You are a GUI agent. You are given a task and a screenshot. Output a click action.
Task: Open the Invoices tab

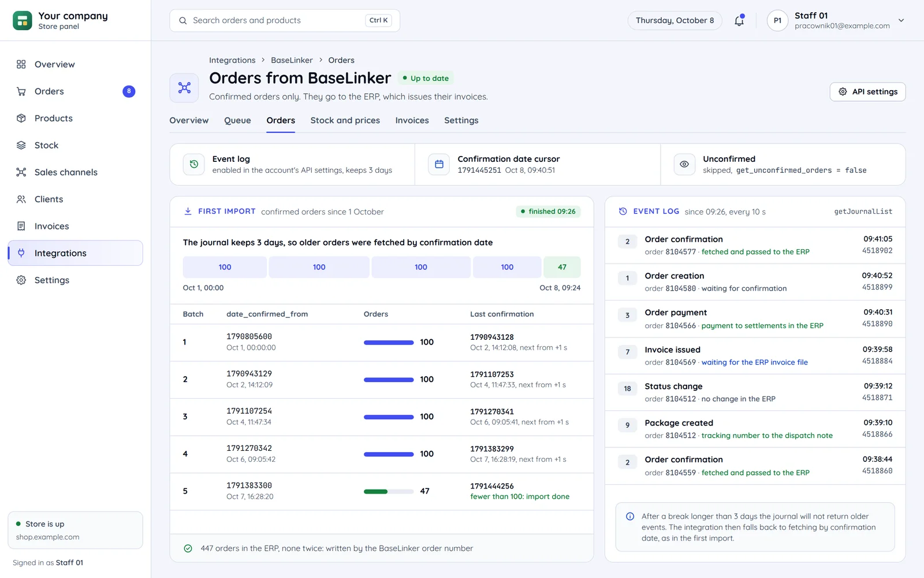(412, 120)
